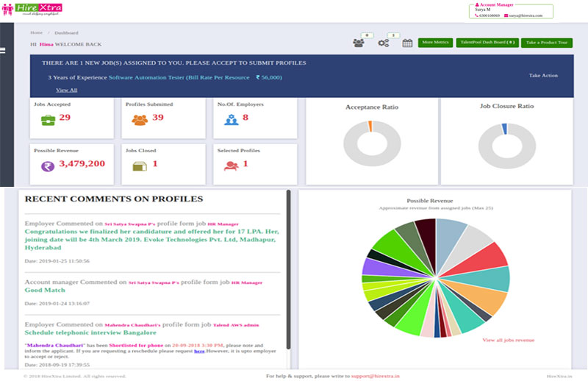Click the Possible Revenue rupee icon
Screen dimensions: 588x381
point(47,165)
